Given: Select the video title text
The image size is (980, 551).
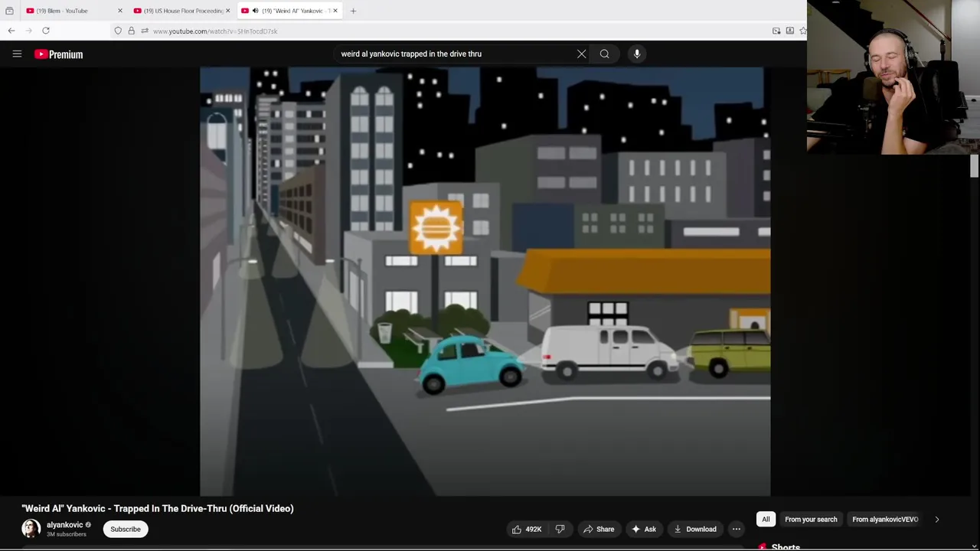Looking at the screenshot, I should coord(158,508).
